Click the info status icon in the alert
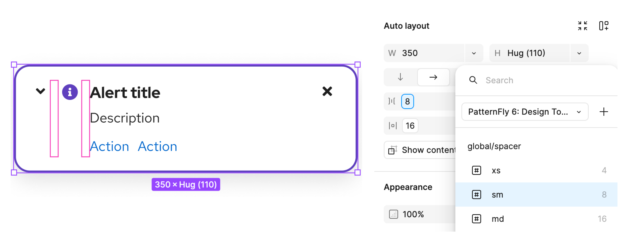Viewport: 644px width, 246px height. (70, 92)
